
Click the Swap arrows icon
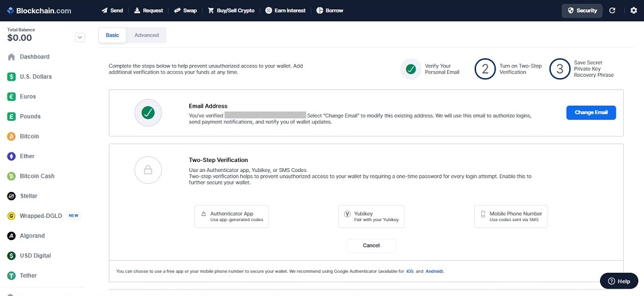177,11
